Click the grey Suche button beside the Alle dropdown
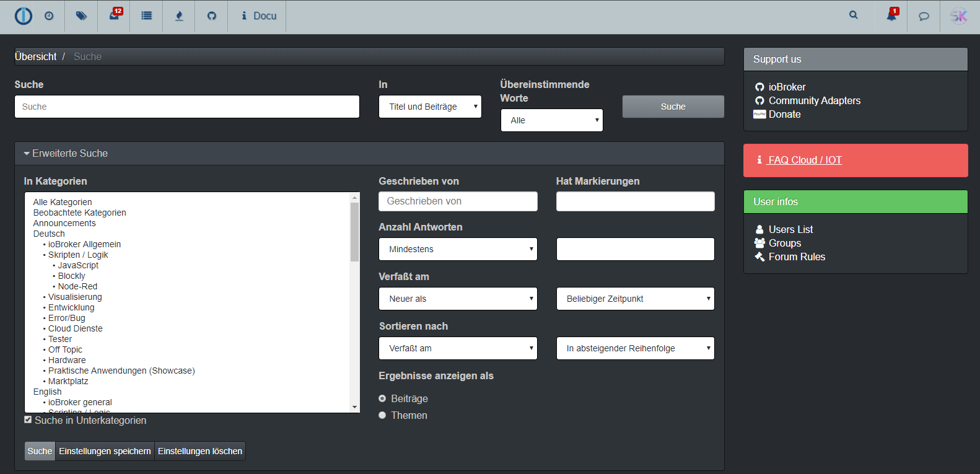This screenshot has width=980, height=474. point(673,107)
